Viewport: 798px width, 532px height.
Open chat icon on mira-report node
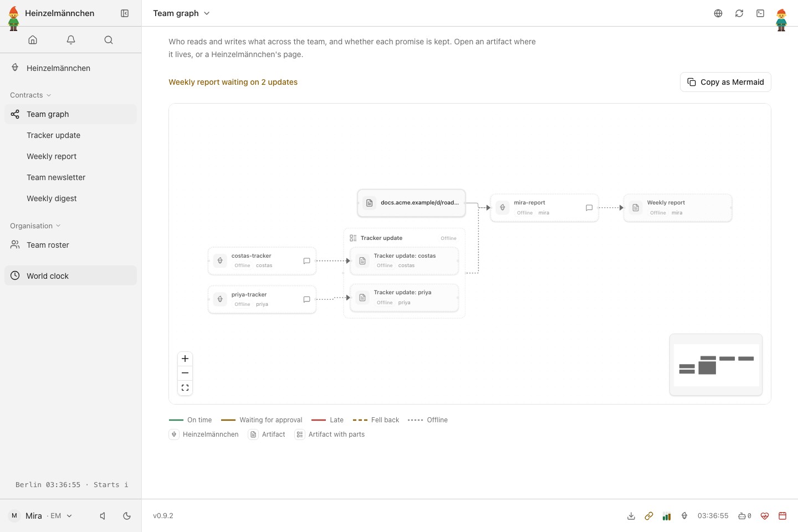[589, 208]
